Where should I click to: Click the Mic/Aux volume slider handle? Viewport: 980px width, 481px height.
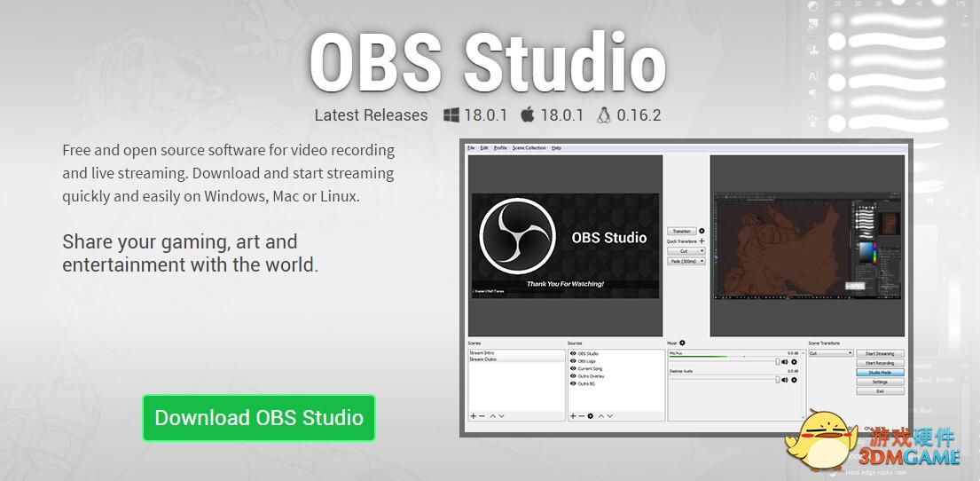pyautogui.click(x=778, y=361)
